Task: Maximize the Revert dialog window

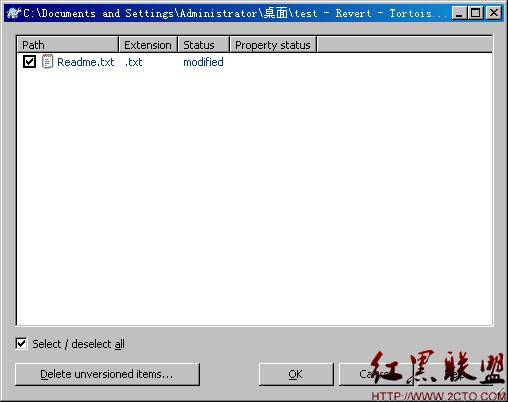Action: [x=475, y=13]
